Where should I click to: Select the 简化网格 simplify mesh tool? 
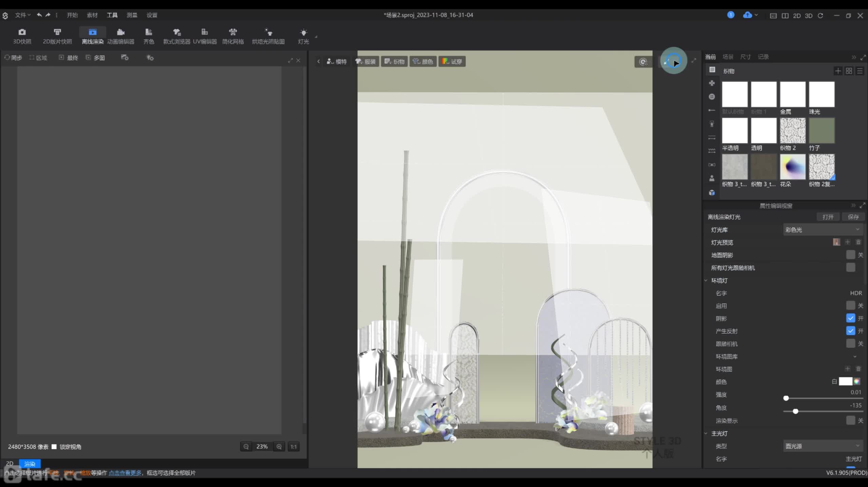233,36
